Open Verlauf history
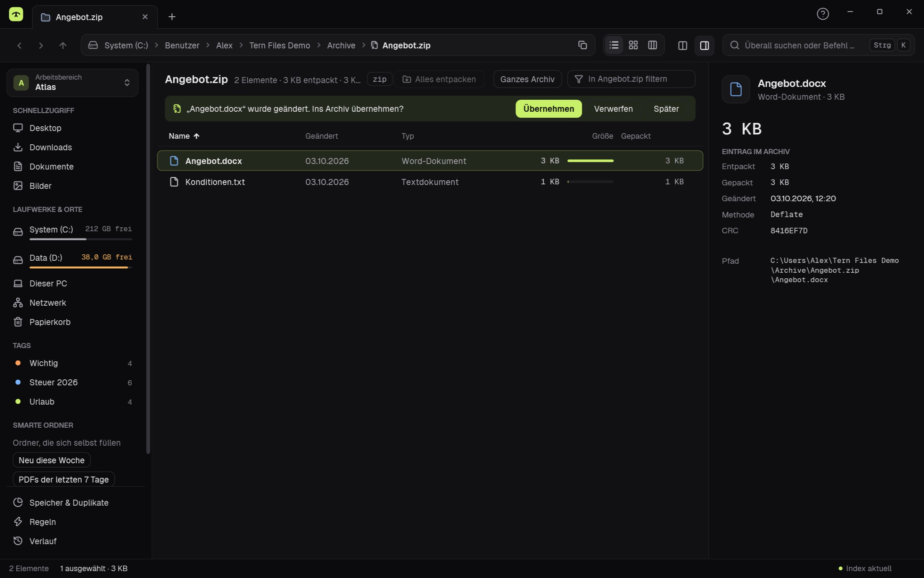This screenshot has width=924, height=578. pos(73,541)
